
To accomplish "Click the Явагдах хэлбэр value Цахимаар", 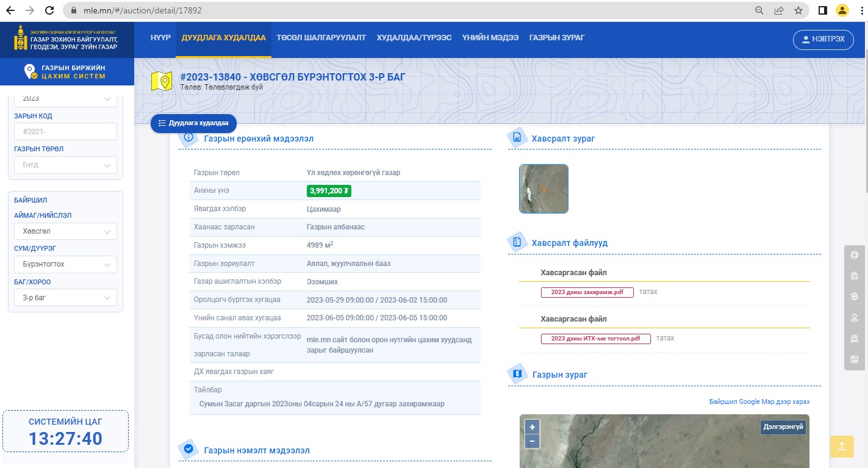I will 324,209.
